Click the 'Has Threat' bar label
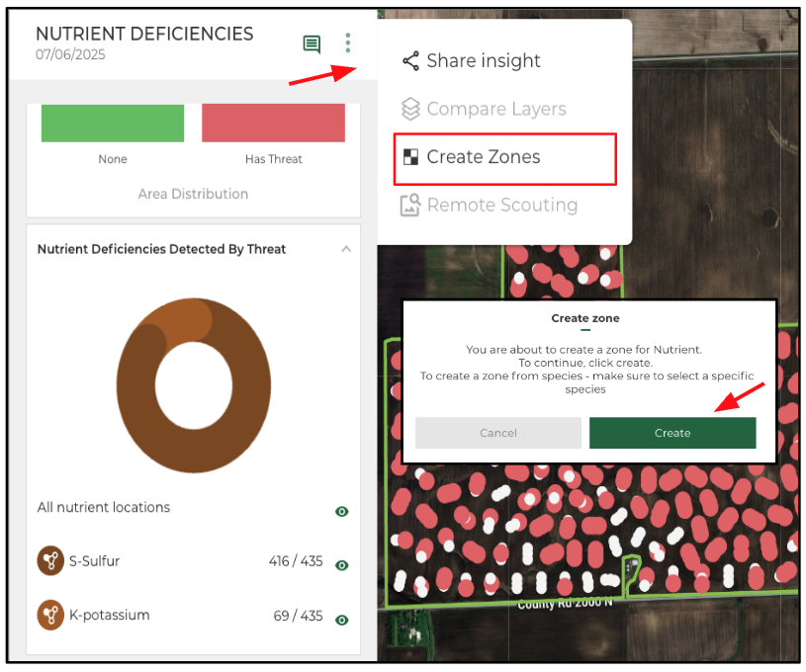The image size is (806, 672). click(x=274, y=159)
